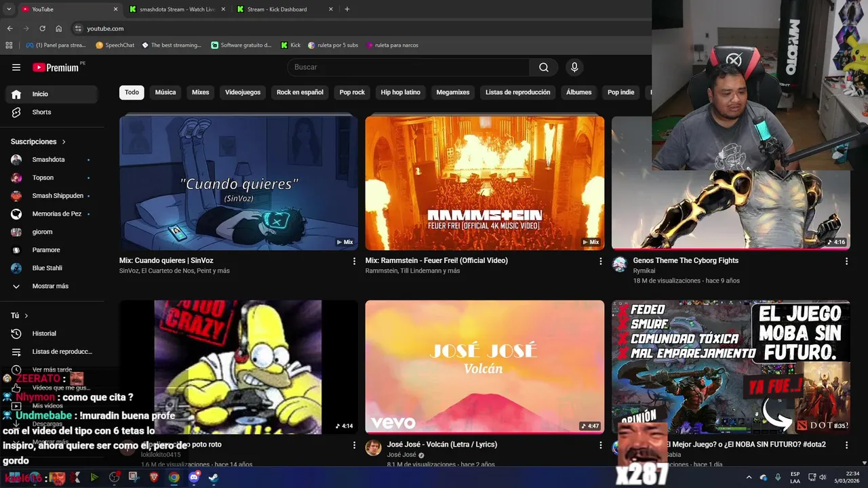Expand the Tú section chevron
The image size is (868, 488).
tap(26, 316)
